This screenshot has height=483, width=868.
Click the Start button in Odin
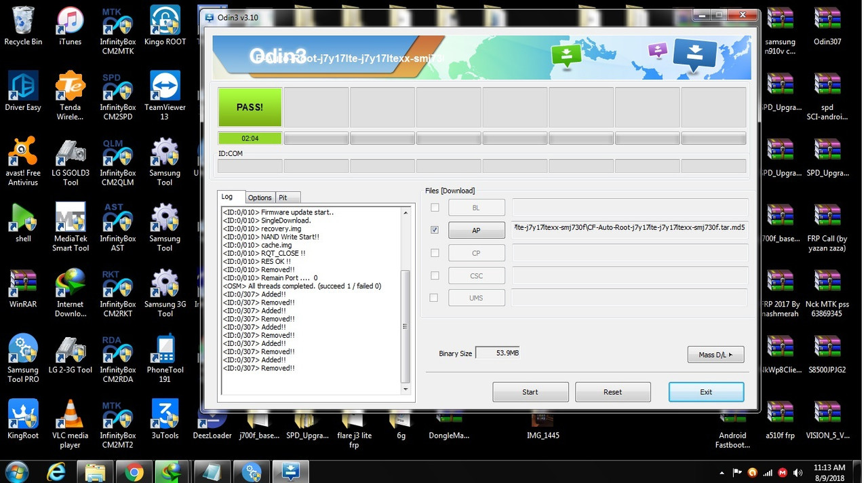[530, 391]
